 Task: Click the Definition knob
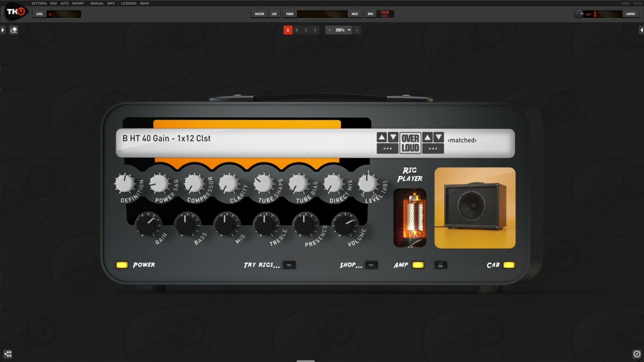point(124,184)
